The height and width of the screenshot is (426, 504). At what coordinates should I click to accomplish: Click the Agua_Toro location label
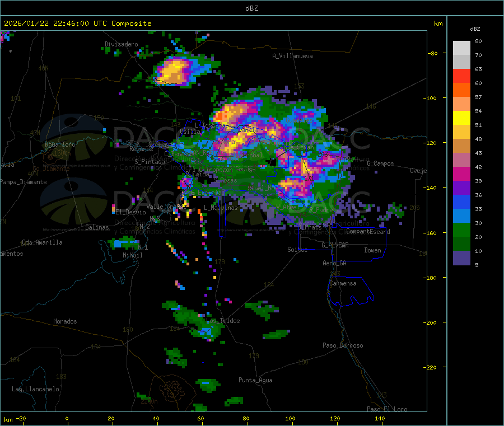point(60,144)
